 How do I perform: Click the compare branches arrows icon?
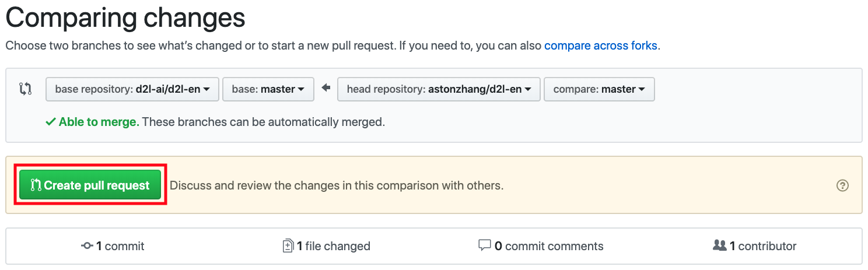point(25,89)
